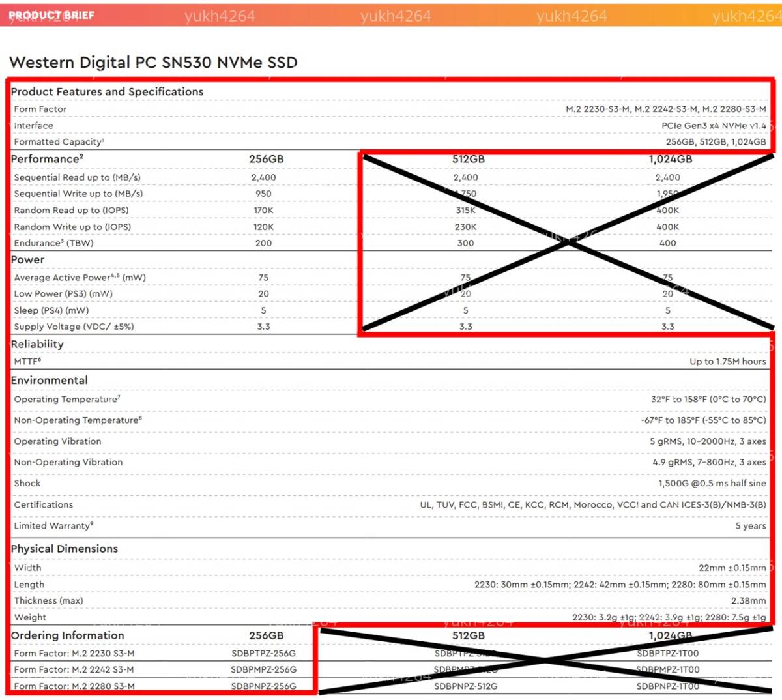Image resolution: width=782 pixels, height=700 pixels.
Task: Click the "Random Write up to (IOPS)" label
Action: click(x=72, y=227)
